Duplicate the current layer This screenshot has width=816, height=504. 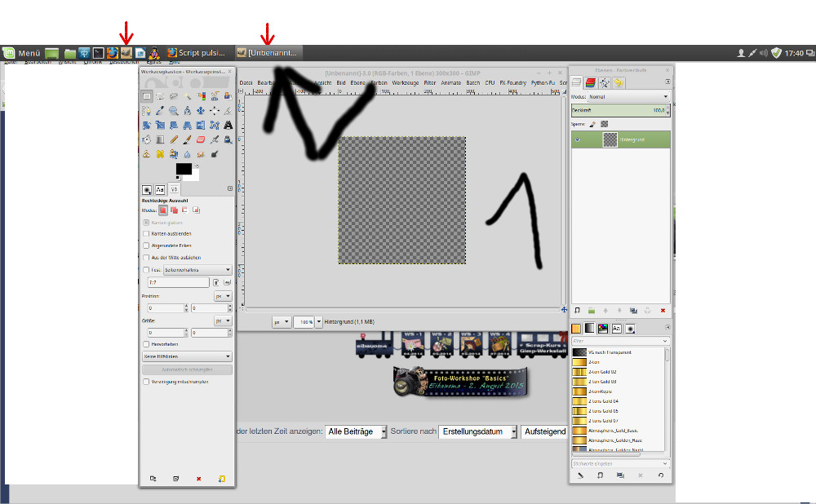pos(633,311)
